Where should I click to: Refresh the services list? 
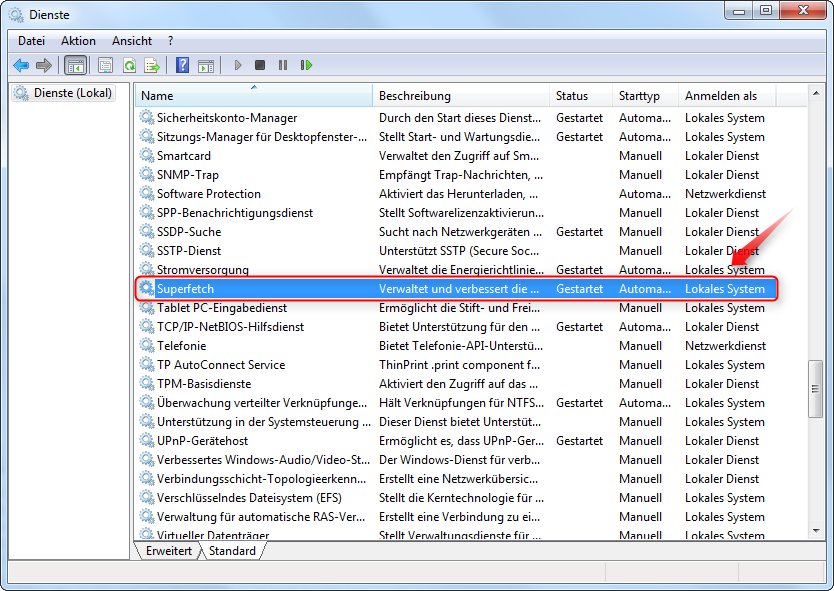[130, 65]
